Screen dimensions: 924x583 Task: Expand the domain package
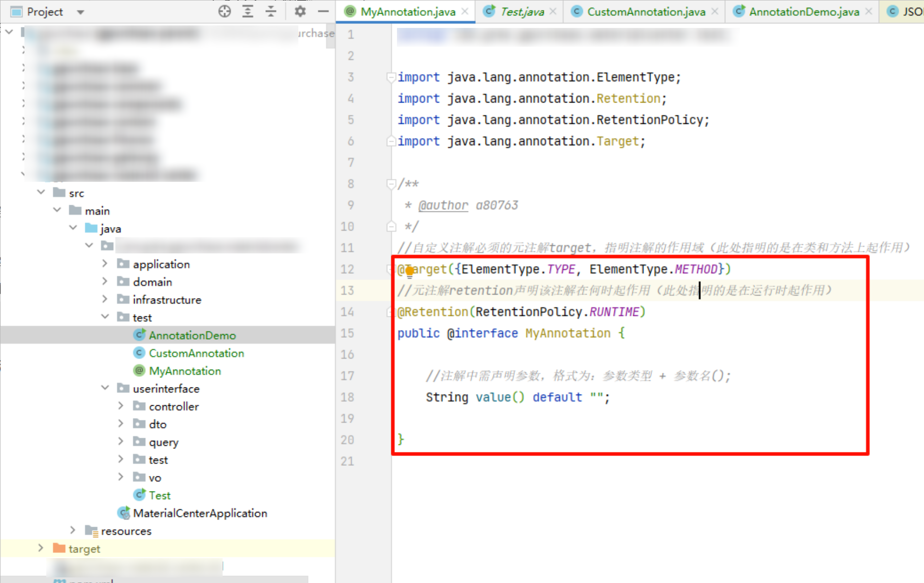[x=105, y=281]
